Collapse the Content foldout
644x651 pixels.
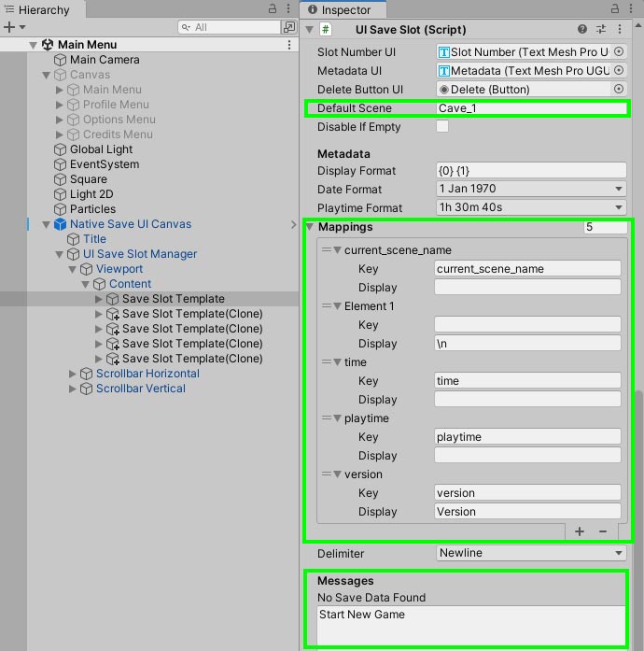coord(86,284)
